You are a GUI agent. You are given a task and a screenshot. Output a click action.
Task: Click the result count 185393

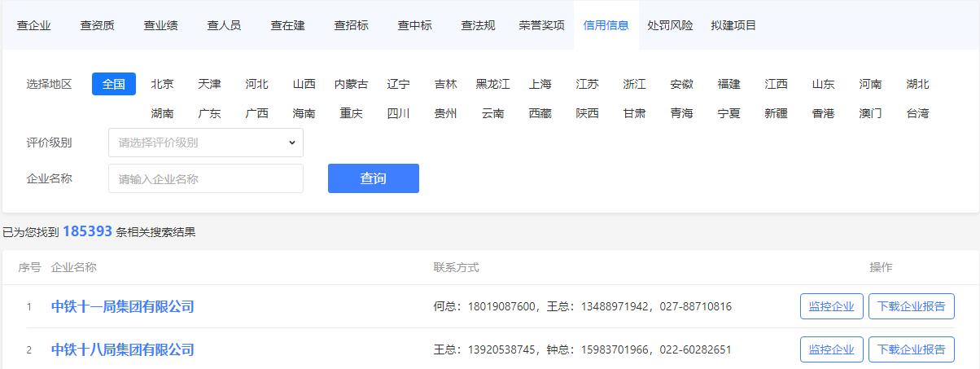(x=87, y=231)
